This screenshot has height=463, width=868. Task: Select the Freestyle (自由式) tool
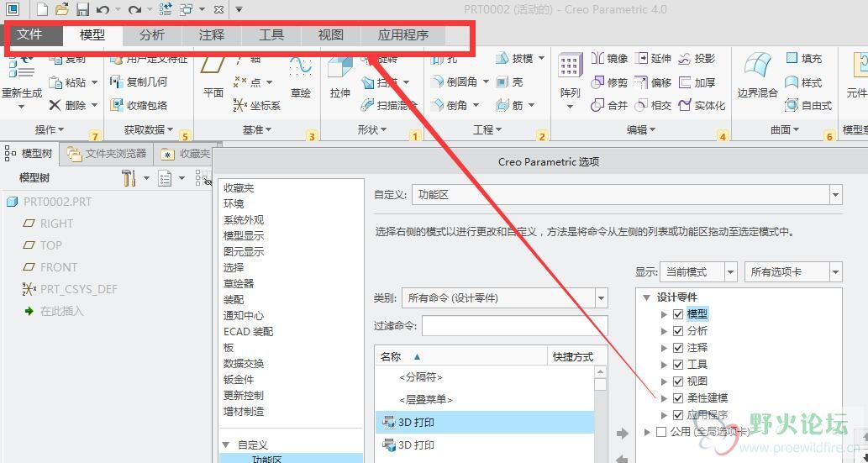pos(808,105)
